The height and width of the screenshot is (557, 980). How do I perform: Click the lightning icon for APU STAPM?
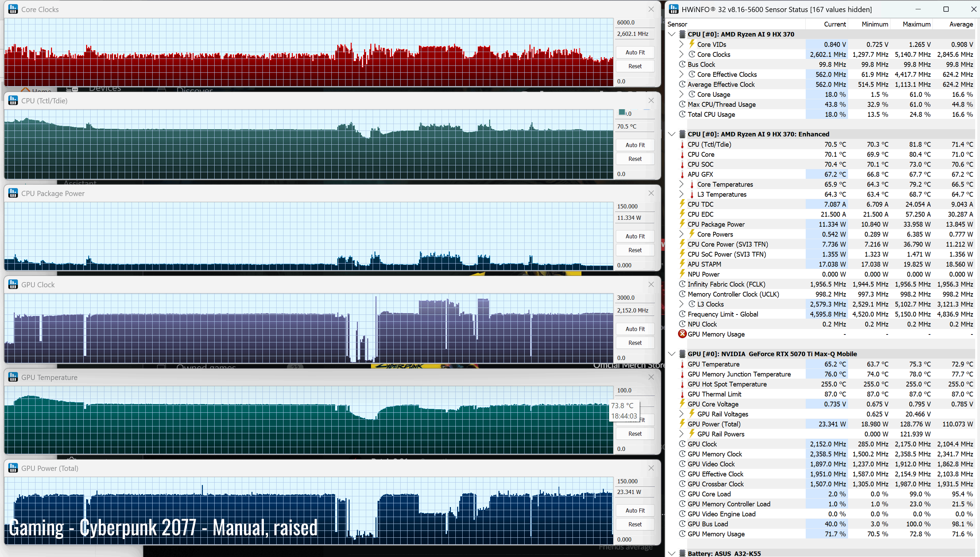pyautogui.click(x=682, y=264)
